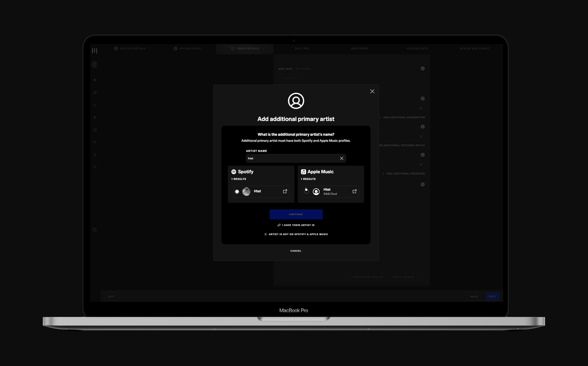The image size is (588, 366).
Task: Choose Artist is not on Spotify & Apple Music
Action: [296, 234]
